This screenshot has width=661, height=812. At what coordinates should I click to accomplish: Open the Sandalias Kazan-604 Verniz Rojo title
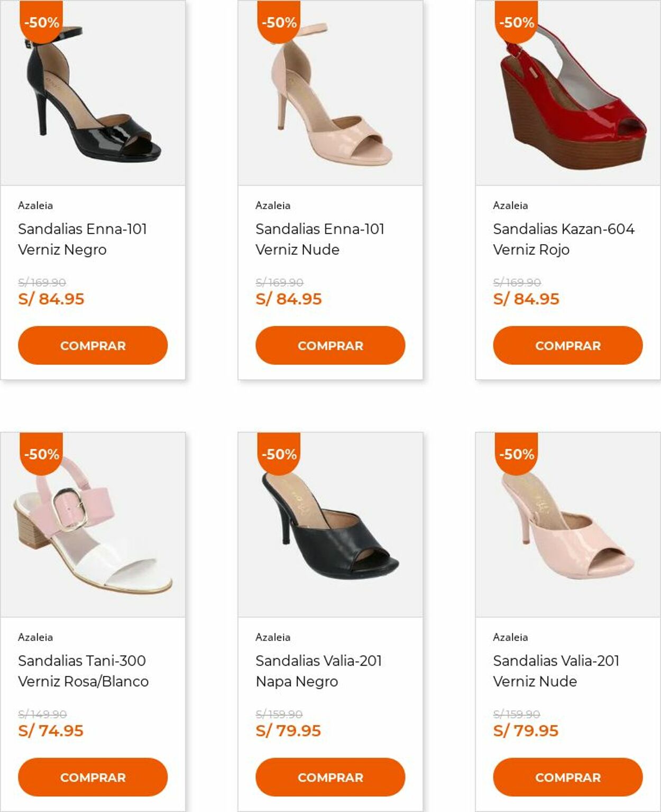(x=564, y=239)
